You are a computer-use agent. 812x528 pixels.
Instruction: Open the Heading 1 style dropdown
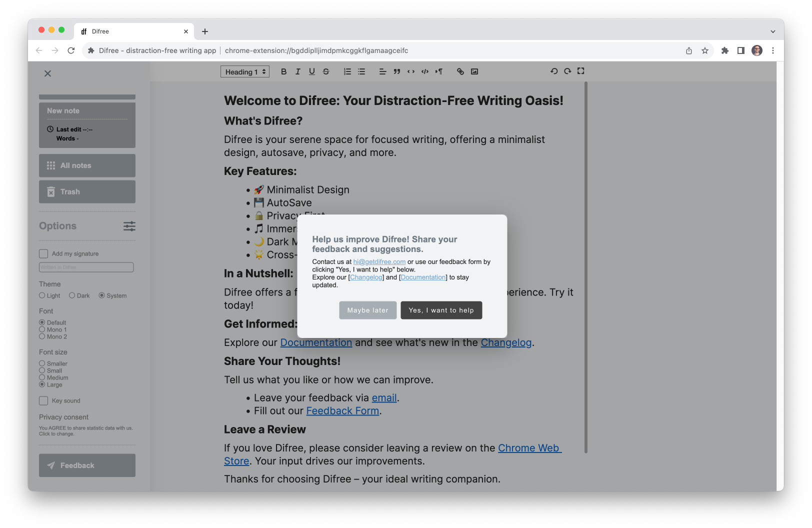coord(245,71)
